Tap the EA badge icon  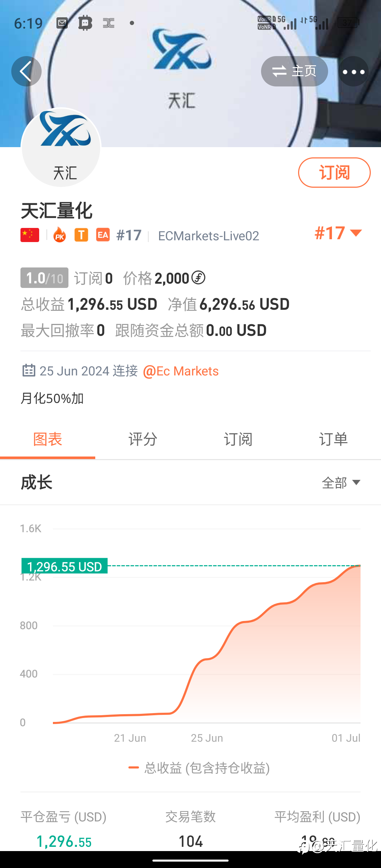pyautogui.click(x=103, y=235)
